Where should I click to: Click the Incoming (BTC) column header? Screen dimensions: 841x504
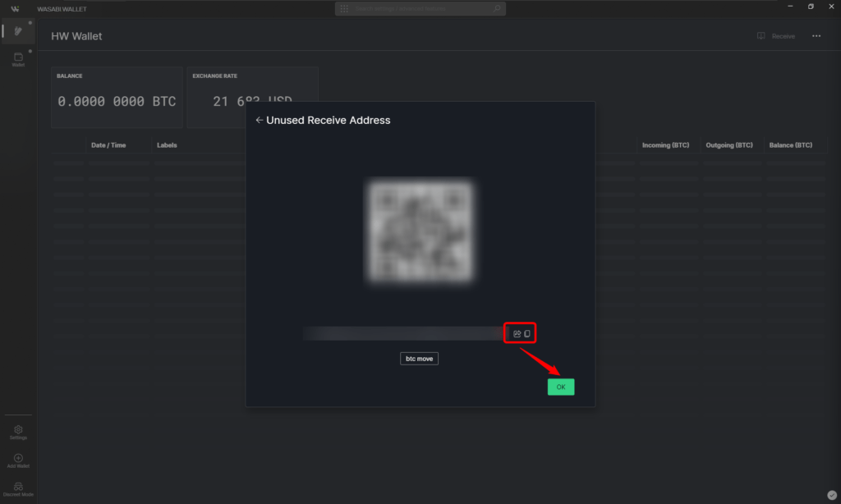pyautogui.click(x=665, y=145)
